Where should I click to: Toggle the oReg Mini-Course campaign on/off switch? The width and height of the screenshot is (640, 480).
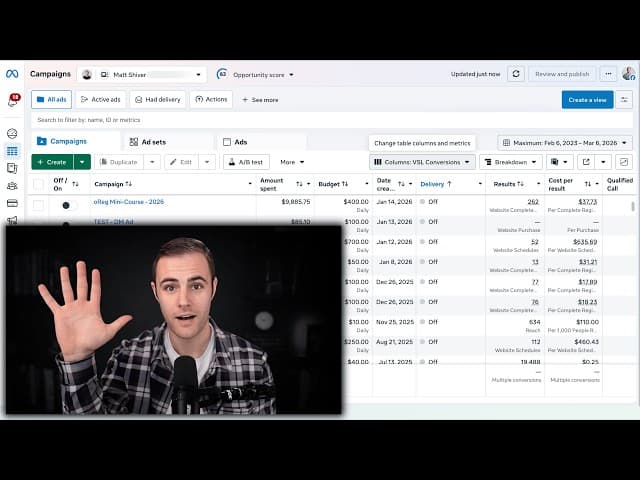67,205
